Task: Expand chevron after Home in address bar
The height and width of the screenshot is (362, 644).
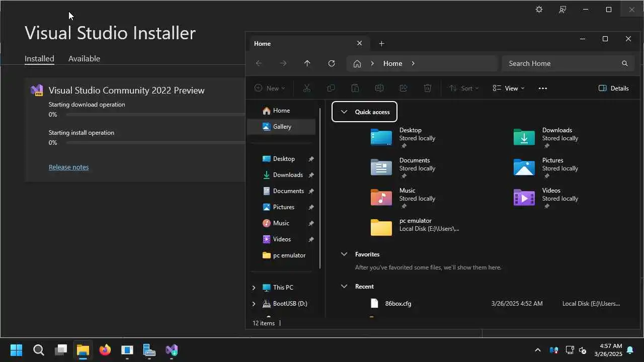Action: click(x=413, y=63)
